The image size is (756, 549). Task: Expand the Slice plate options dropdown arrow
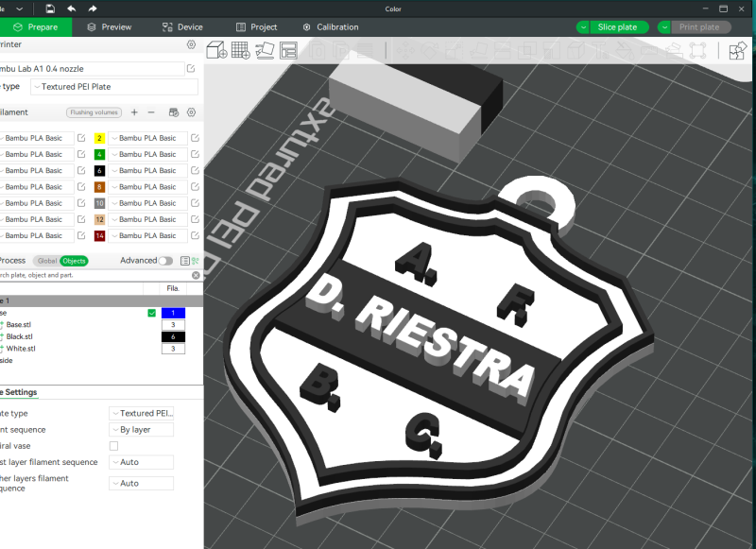coord(583,27)
